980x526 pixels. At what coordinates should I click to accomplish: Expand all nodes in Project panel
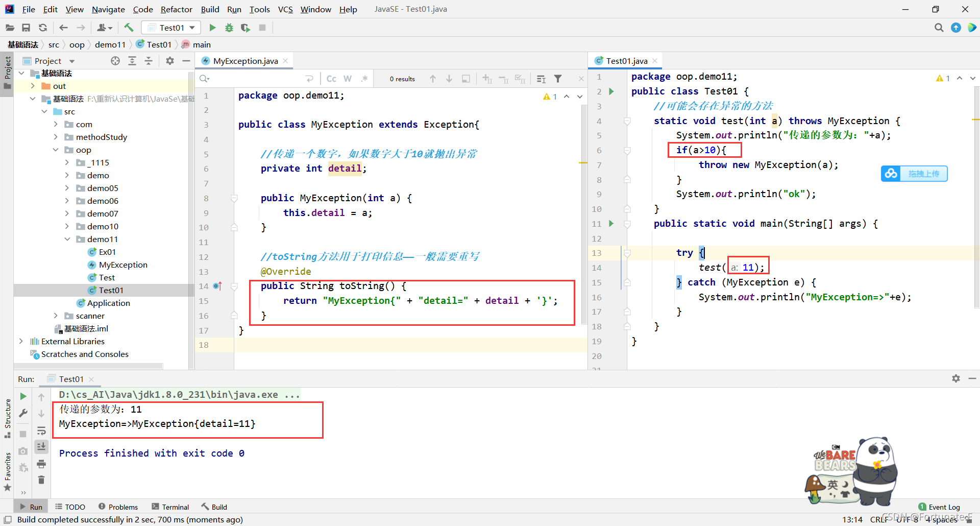(132, 61)
